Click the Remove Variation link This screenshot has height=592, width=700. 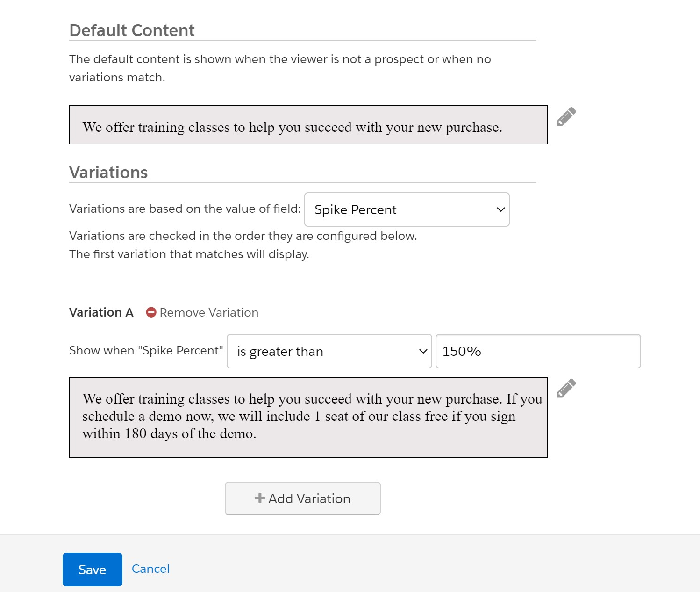coord(209,312)
